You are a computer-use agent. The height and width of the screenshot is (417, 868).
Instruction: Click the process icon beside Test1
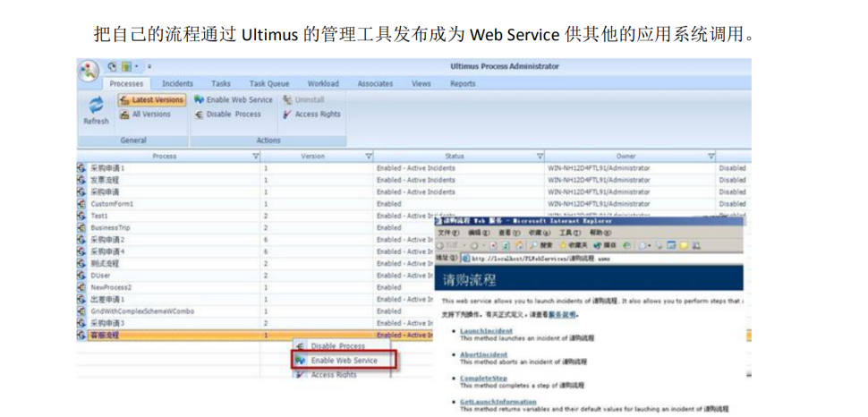click(81, 216)
